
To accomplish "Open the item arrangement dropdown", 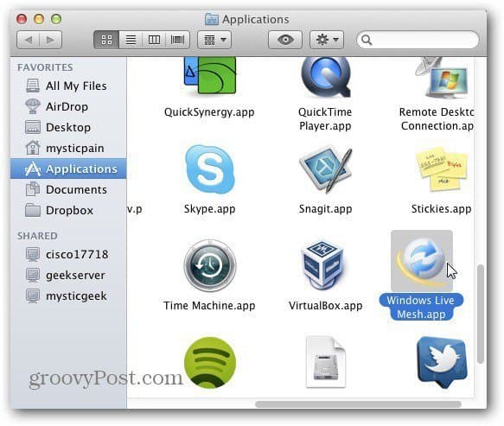I will click(x=214, y=40).
